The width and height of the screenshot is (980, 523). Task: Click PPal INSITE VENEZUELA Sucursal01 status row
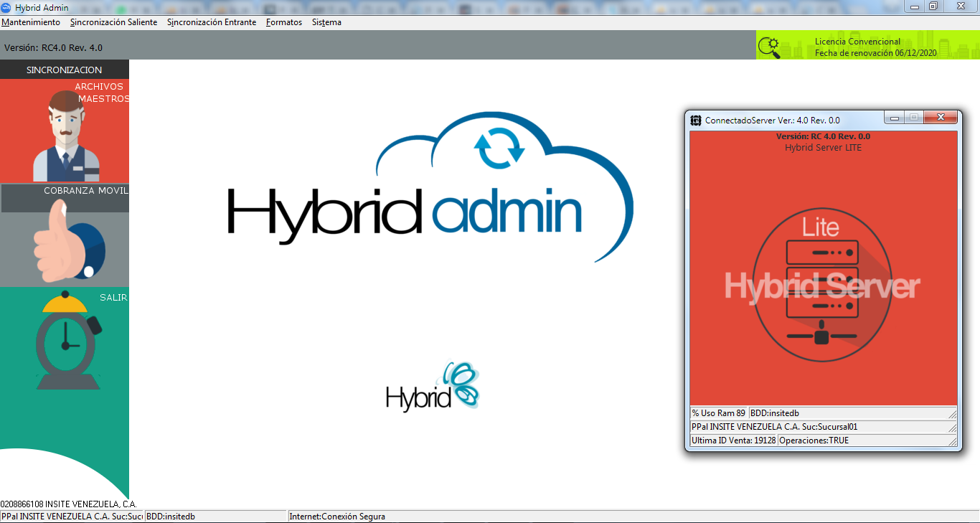point(824,427)
